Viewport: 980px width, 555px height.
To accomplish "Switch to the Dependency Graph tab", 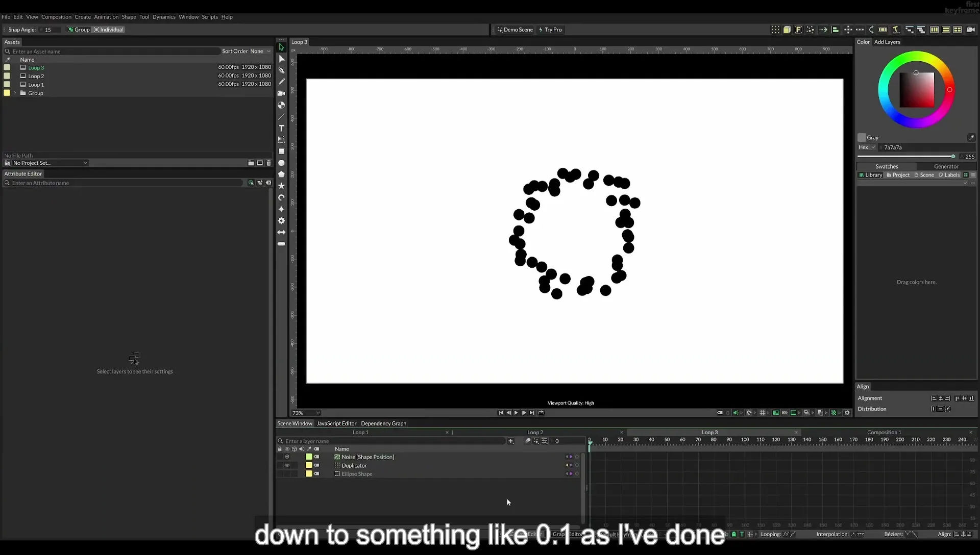I will click(383, 423).
